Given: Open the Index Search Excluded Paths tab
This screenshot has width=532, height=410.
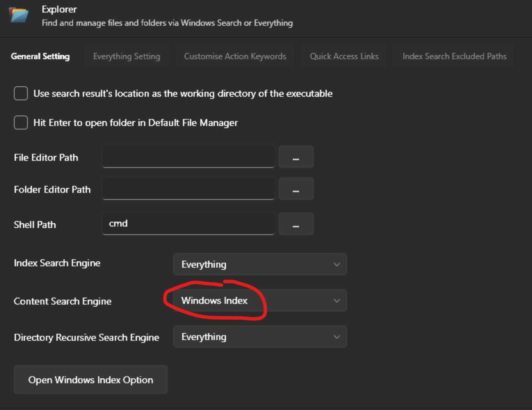Looking at the screenshot, I should pos(454,56).
